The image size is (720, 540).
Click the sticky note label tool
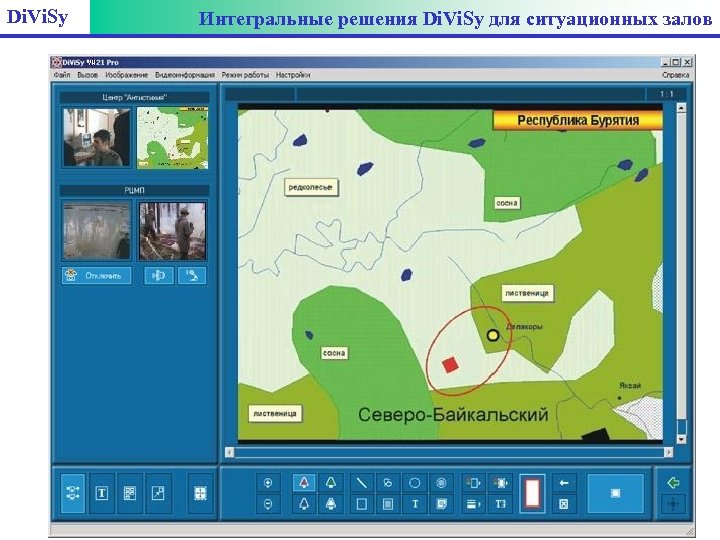[441, 504]
